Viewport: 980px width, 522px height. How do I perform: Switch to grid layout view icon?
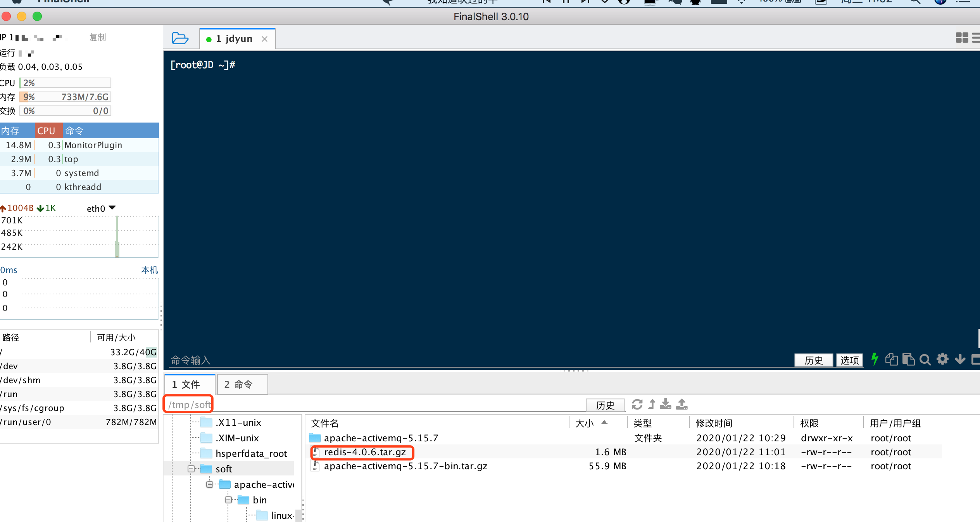coord(962,38)
